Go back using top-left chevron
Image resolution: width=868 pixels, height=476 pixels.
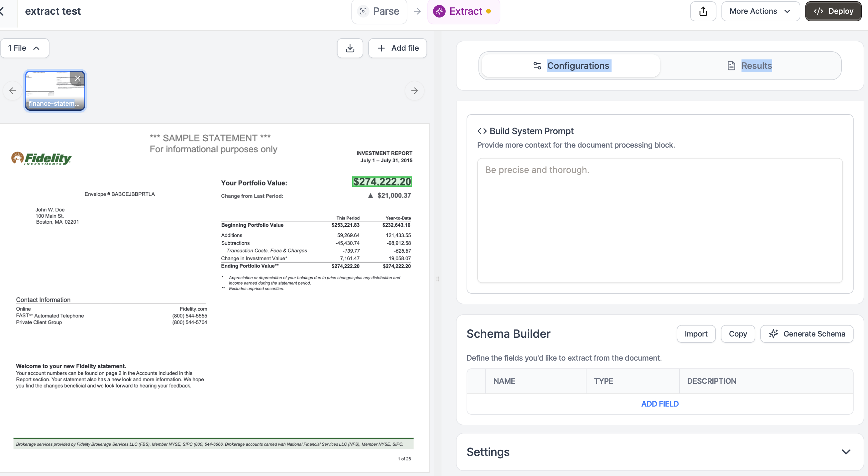pyautogui.click(x=2, y=11)
